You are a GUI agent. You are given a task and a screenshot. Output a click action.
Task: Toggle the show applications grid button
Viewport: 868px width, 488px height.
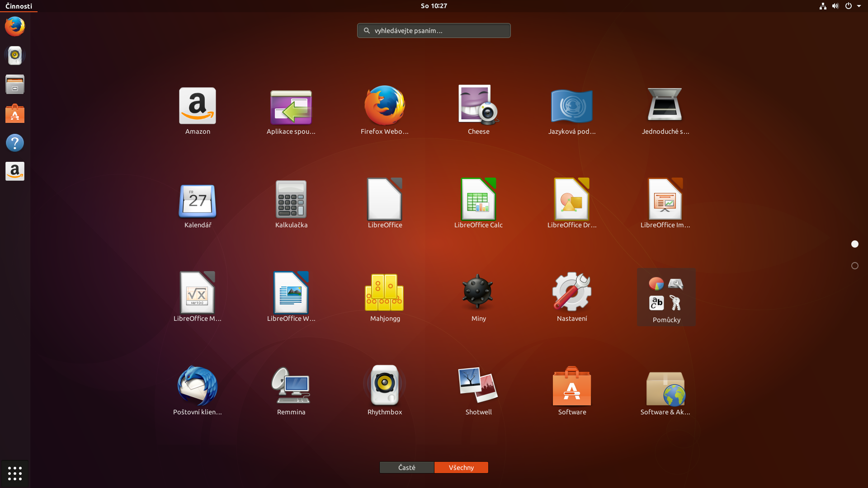(x=15, y=474)
